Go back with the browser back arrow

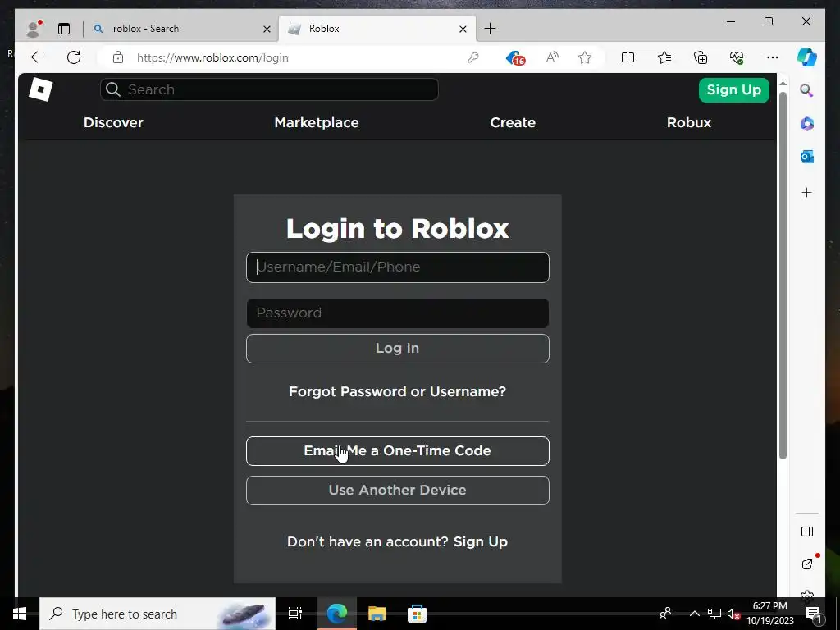[38, 57]
